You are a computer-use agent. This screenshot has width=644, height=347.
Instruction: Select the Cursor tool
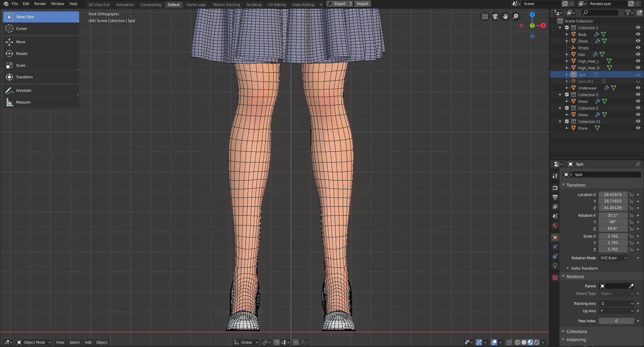tap(41, 28)
